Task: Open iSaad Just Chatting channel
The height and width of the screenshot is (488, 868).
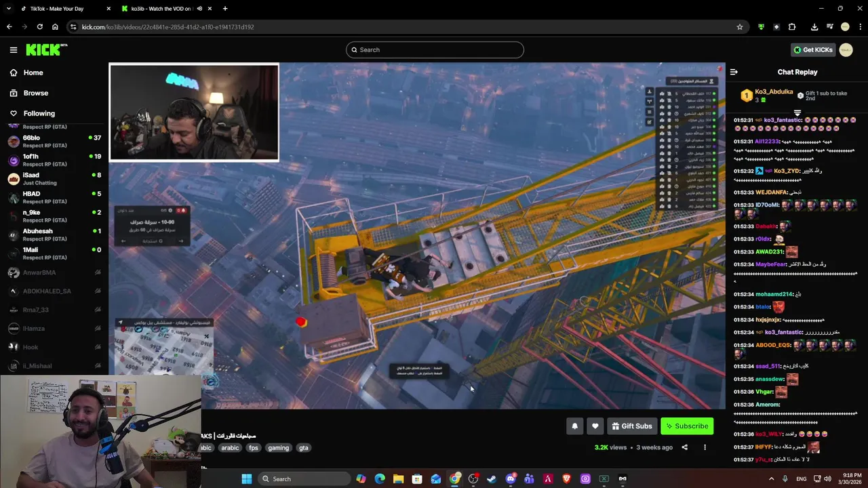Action: point(54,179)
